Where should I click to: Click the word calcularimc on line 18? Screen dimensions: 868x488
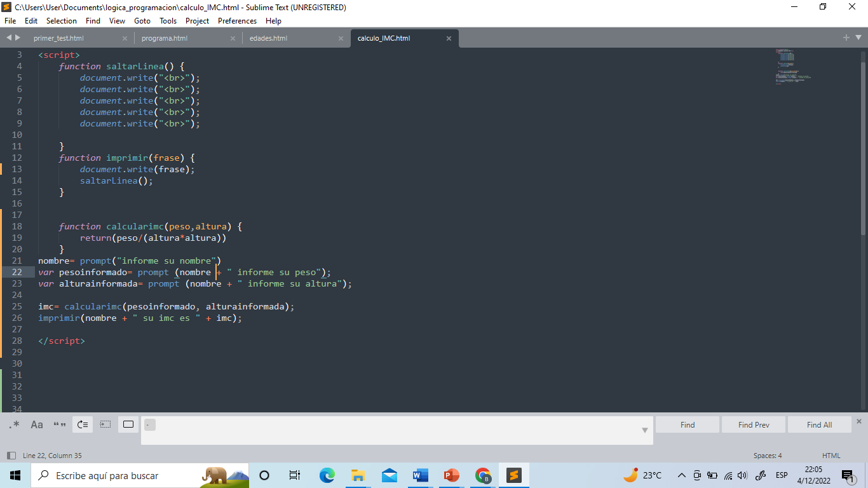[135, 226]
